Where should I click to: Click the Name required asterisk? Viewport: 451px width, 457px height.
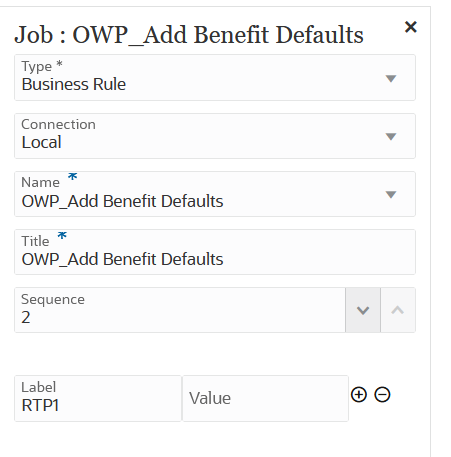[x=72, y=176]
